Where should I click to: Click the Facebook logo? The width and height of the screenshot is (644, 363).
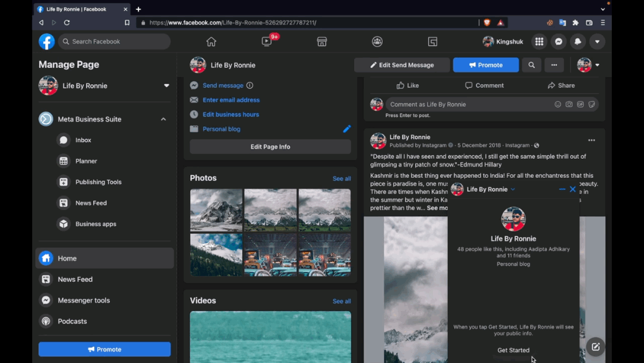[47, 42]
